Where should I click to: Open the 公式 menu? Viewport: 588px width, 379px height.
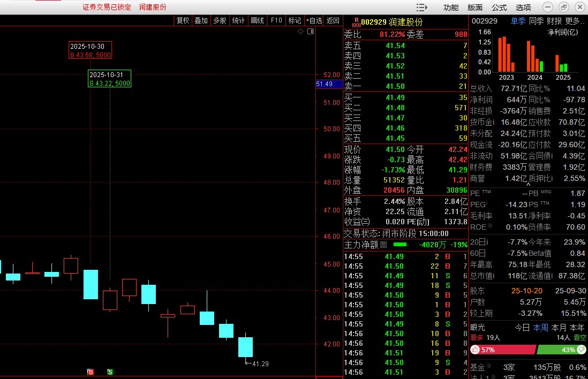tap(499, 7)
